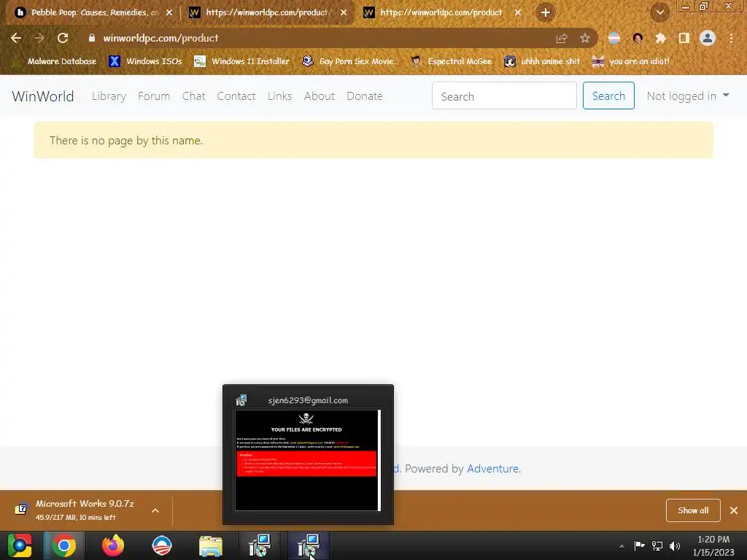
Task: Open the About nav item
Action: 320,96
